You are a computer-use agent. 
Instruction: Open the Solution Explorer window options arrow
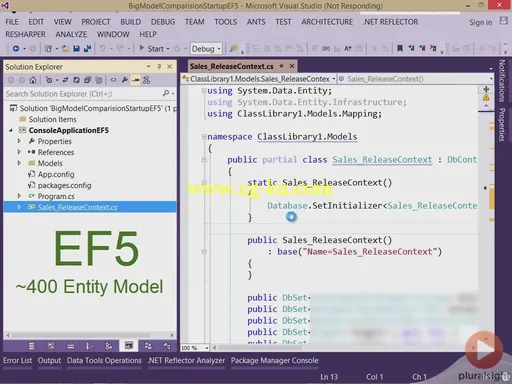[x=148, y=67]
